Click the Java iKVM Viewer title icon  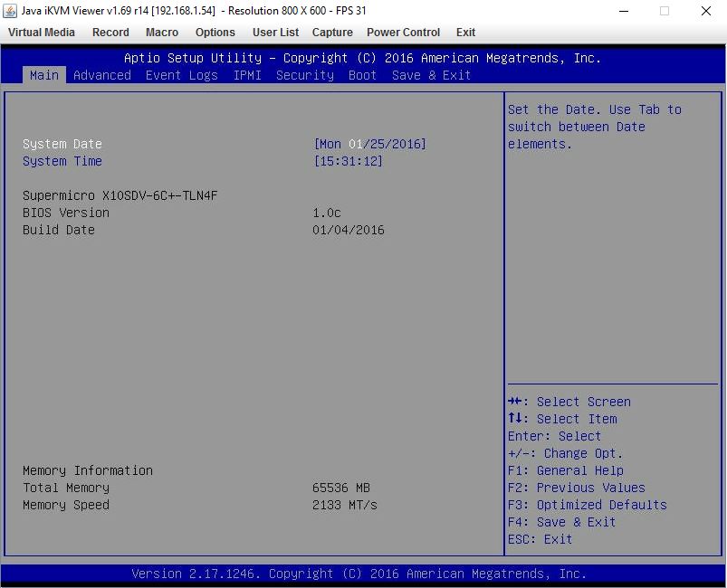coord(10,11)
